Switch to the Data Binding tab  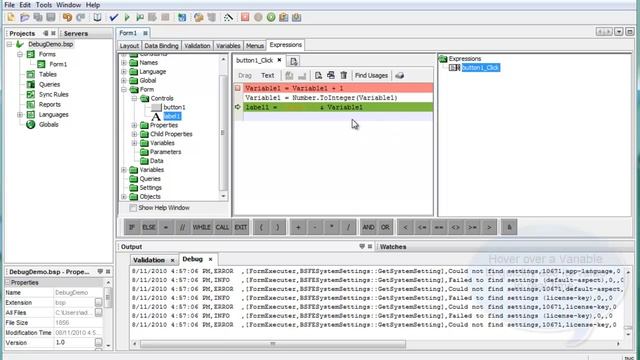click(161, 46)
